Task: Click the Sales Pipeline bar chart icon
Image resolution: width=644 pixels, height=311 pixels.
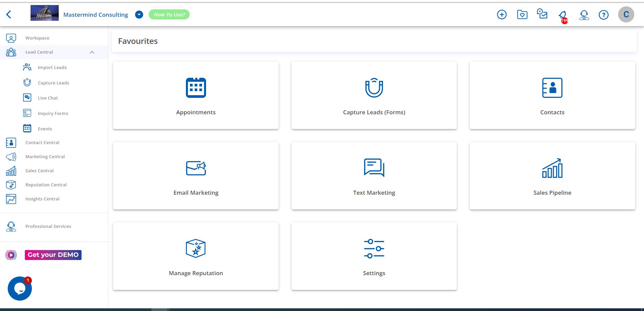Action: (552, 168)
